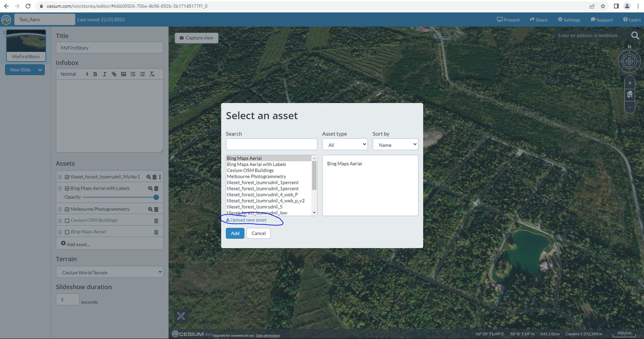
Task: Delete Cesium OSM Buildings asset
Action: pyautogui.click(x=156, y=221)
